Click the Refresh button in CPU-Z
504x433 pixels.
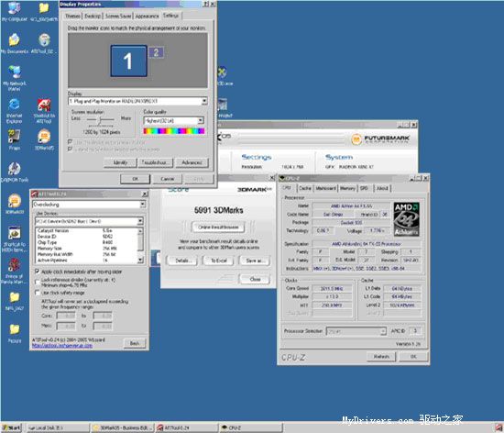(381, 357)
